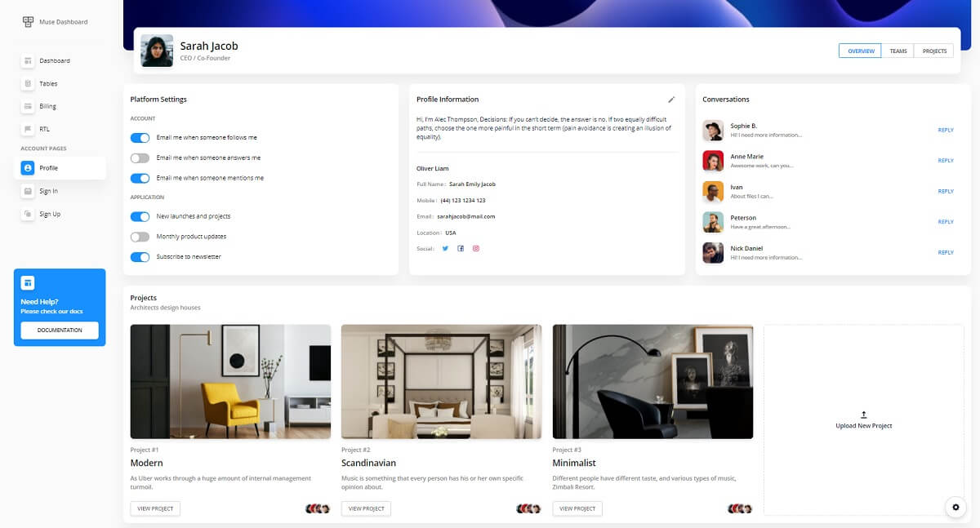Switch to the TEAMS tab

(898, 50)
